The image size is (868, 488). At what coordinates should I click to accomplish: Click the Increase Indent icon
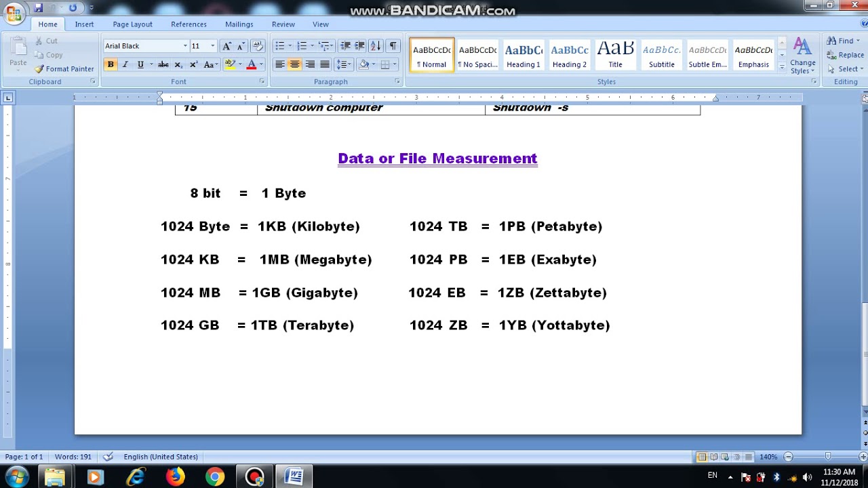(x=360, y=46)
